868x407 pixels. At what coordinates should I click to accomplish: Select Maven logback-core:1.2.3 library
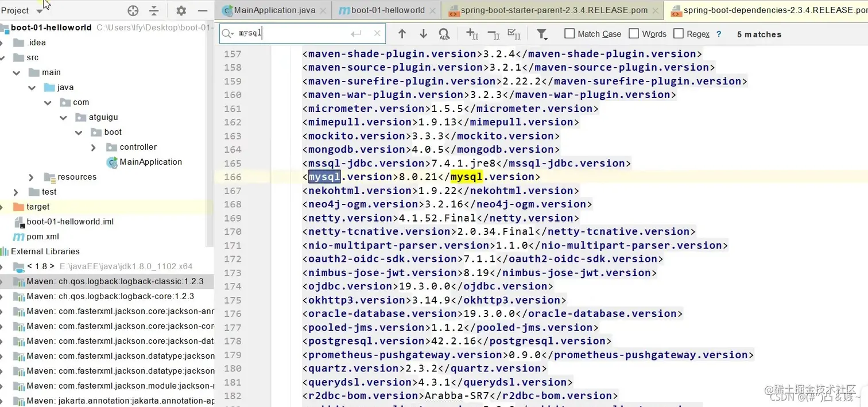(x=110, y=296)
